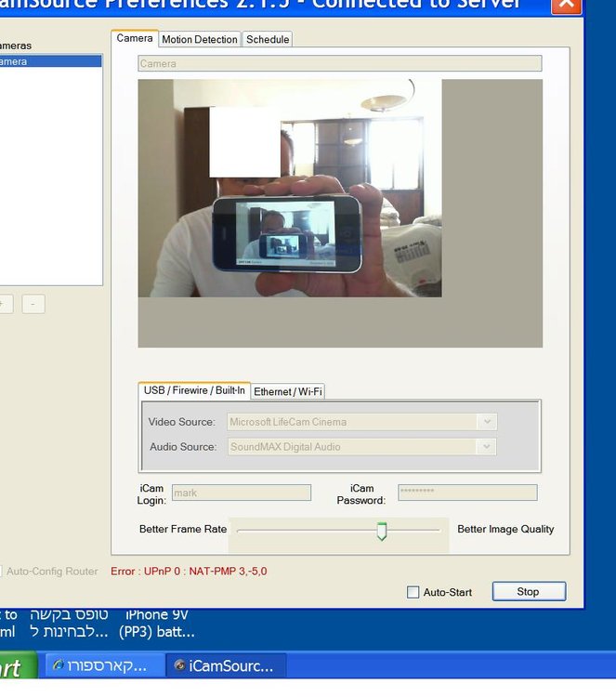616x697 pixels.
Task: Click the Hebrew-named desktop icon
Action: point(70,624)
